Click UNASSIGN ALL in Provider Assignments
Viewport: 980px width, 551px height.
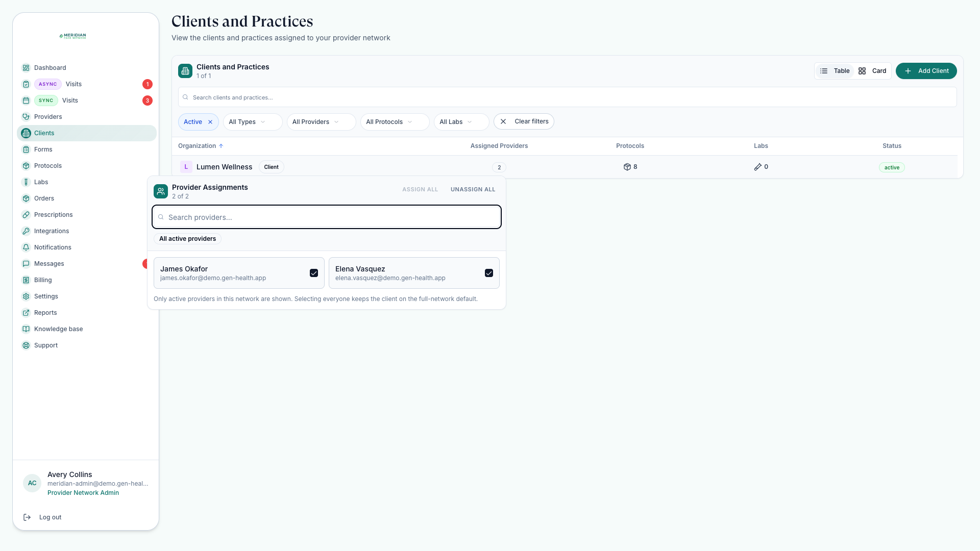473,189
